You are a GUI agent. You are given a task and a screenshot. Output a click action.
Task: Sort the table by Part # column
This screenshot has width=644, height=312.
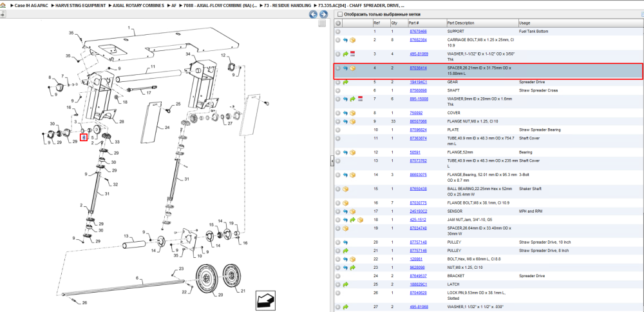(x=413, y=23)
